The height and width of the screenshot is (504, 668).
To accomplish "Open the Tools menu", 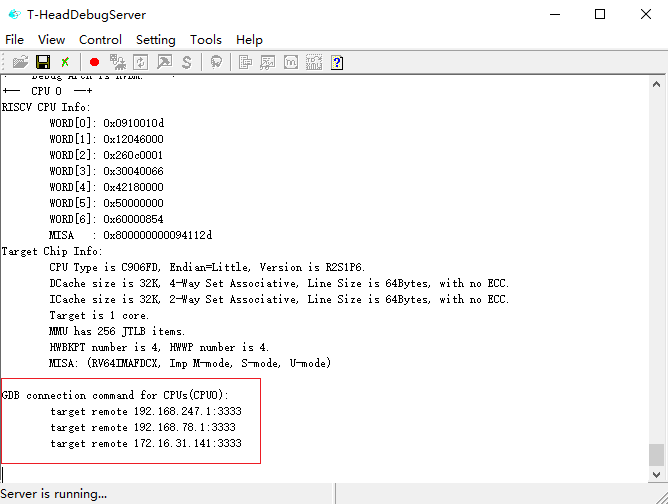I will coord(206,39).
